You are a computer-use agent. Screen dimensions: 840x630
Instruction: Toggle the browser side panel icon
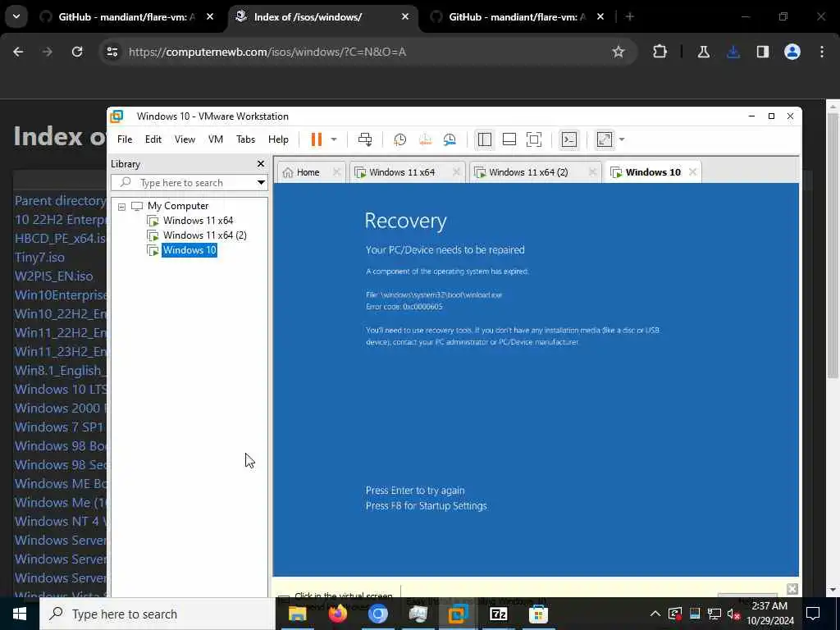click(763, 52)
